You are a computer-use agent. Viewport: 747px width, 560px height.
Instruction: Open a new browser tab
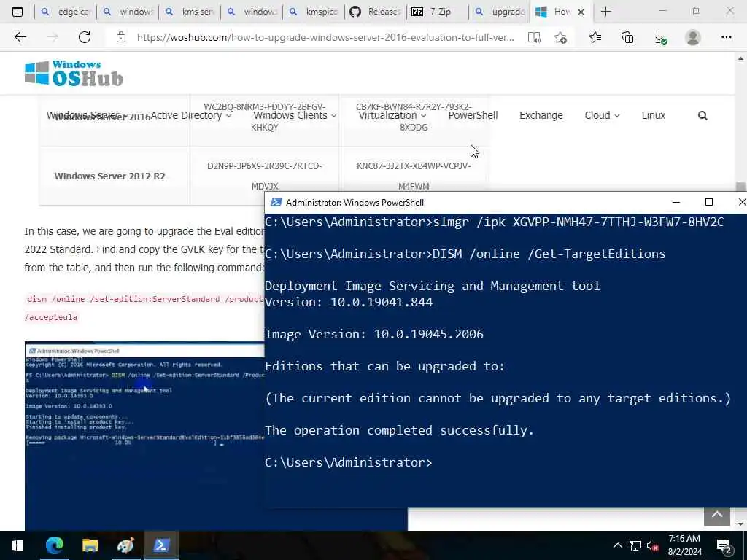pyautogui.click(x=605, y=12)
